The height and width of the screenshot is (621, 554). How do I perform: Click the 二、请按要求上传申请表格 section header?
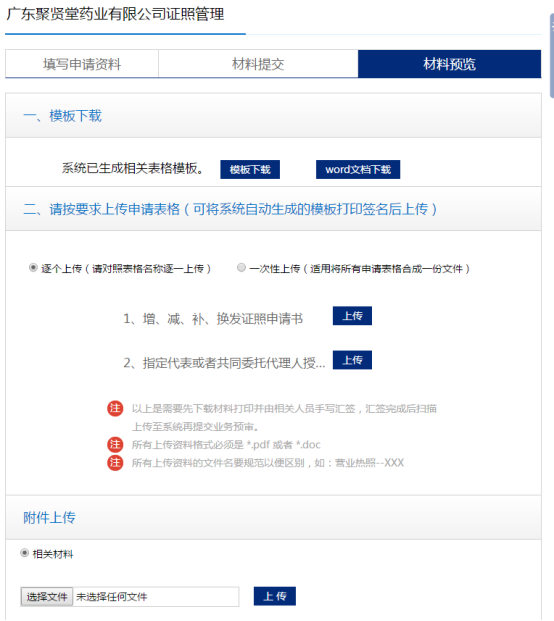230,209
